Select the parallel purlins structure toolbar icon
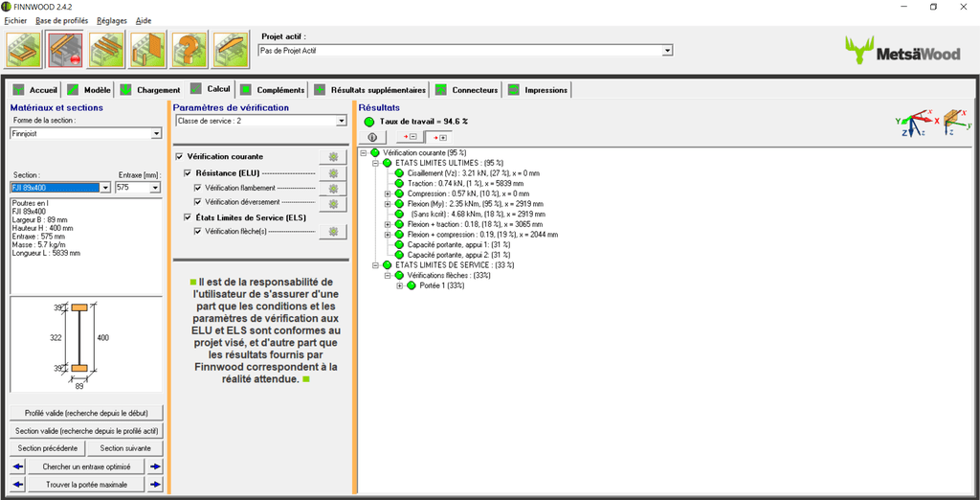Screen dimensions: 980x500 tap(107, 50)
